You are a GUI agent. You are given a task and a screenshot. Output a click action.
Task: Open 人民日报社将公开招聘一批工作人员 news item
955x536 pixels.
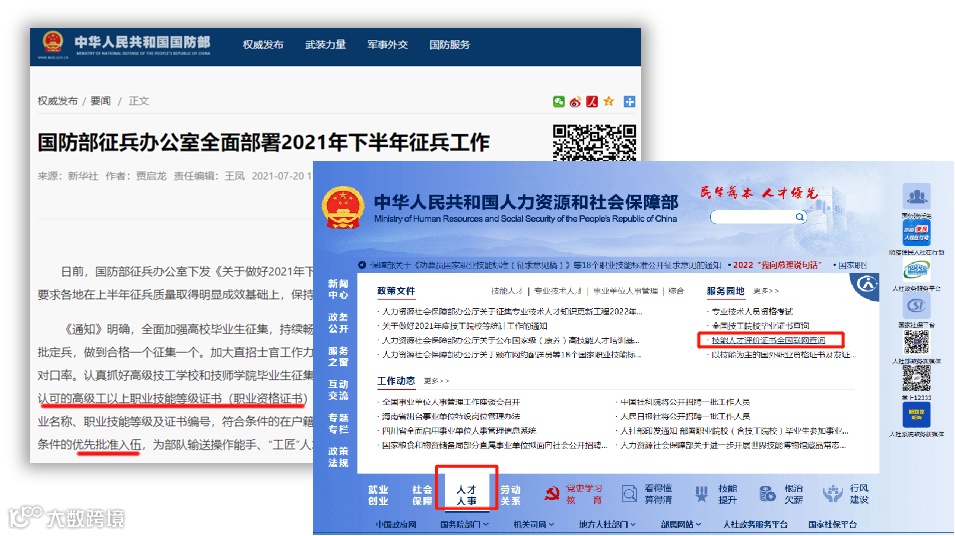click(685, 417)
